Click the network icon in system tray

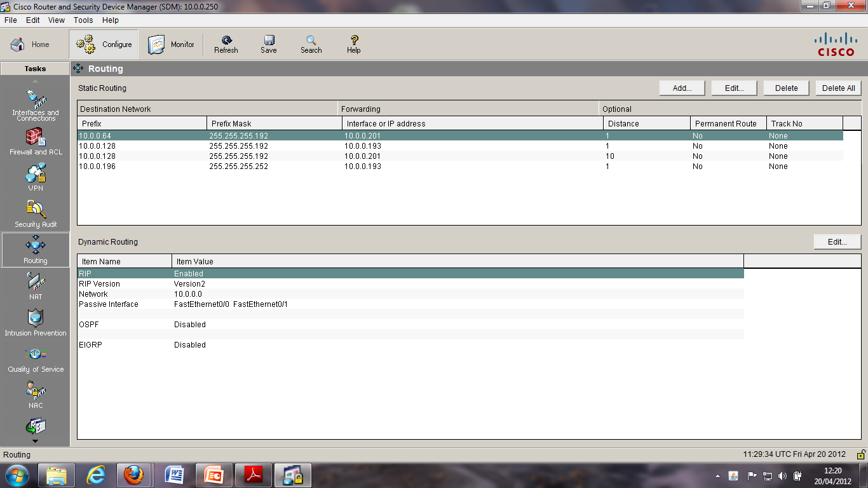(768, 475)
